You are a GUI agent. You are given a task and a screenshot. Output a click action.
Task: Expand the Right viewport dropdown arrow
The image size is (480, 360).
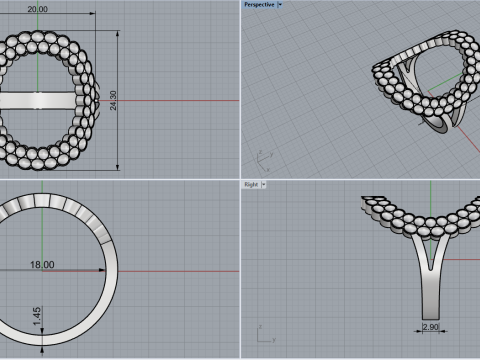point(264,184)
